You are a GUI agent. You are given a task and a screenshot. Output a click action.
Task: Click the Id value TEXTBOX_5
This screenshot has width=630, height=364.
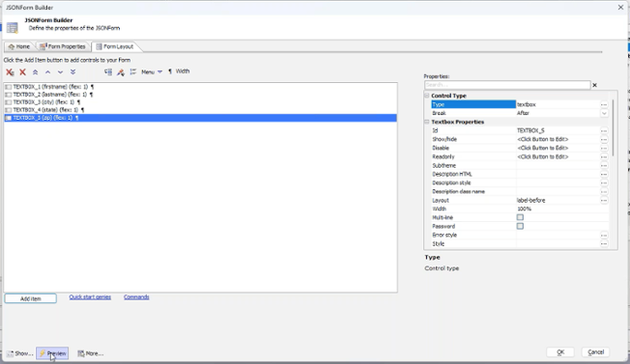(x=530, y=131)
